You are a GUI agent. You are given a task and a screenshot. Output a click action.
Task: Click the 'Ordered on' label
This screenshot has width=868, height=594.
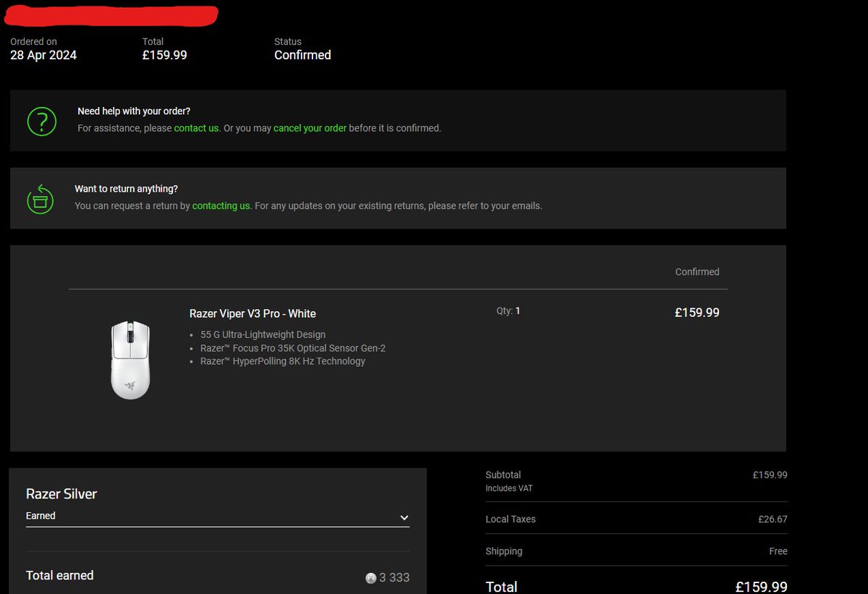[33, 42]
